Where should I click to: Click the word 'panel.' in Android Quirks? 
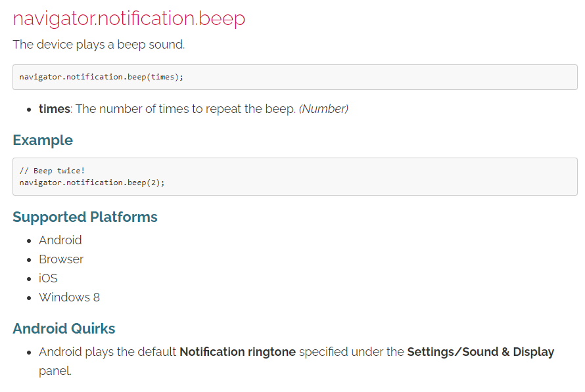click(x=55, y=371)
